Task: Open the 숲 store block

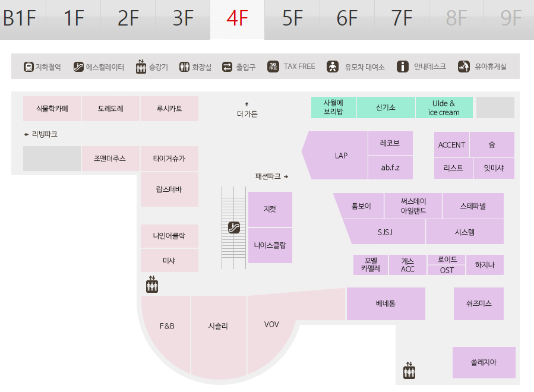Action: point(492,145)
